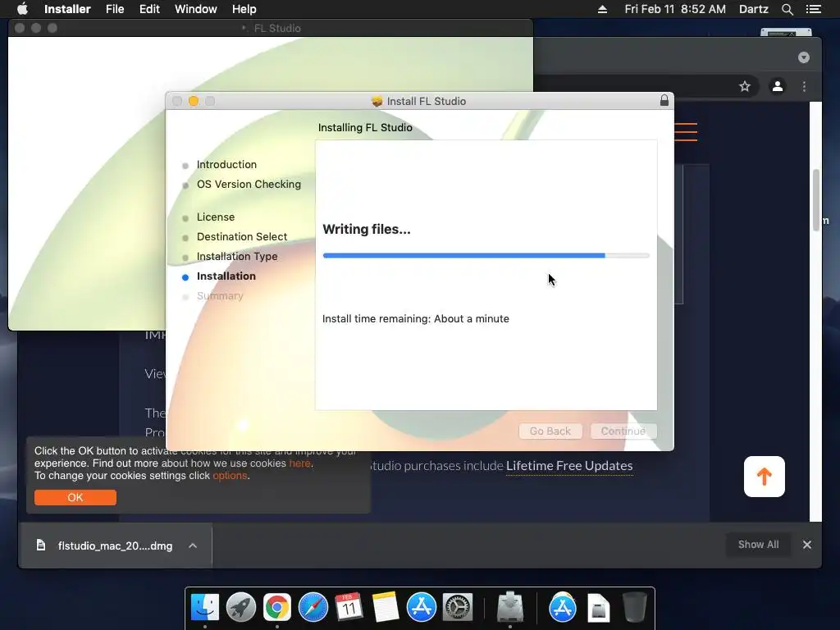The width and height of the screenshot is (840, 630).
Task: Open the File menu
Action: (115, 9)
